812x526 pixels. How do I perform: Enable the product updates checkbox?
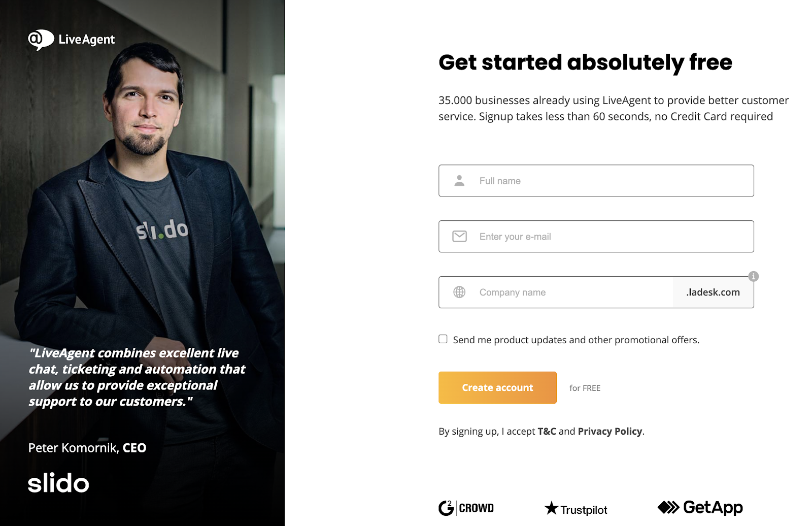click(443, 339)
